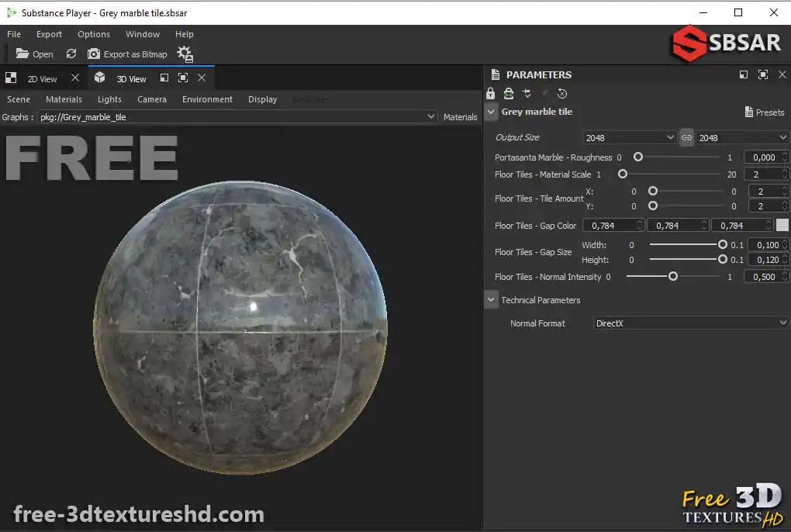
Task: Click the Materials button beside the graph selector
Action: tap(460, 116)
